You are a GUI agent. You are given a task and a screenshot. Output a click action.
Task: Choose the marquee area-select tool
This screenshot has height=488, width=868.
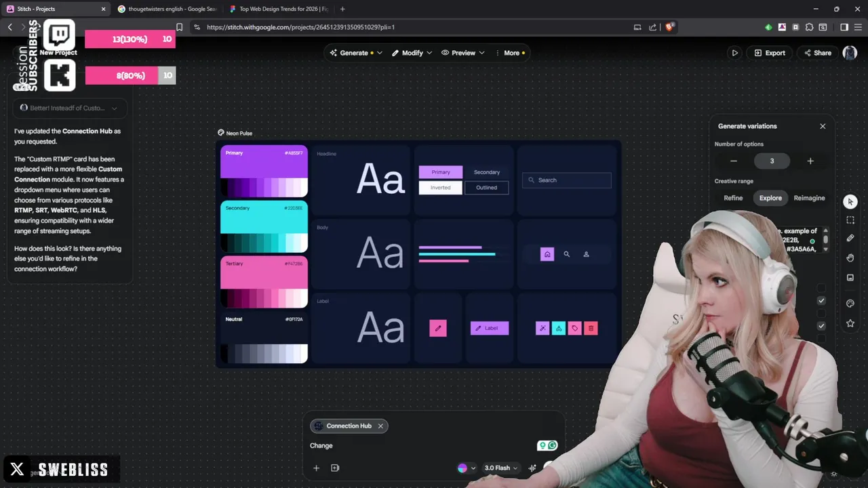(850, 220)
